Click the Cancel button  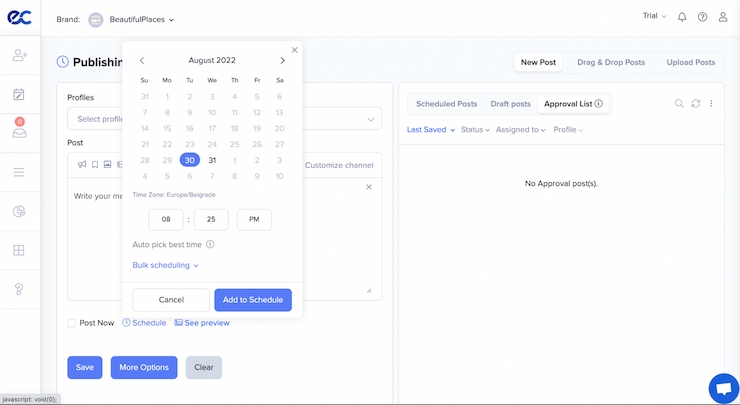[171, 300]
